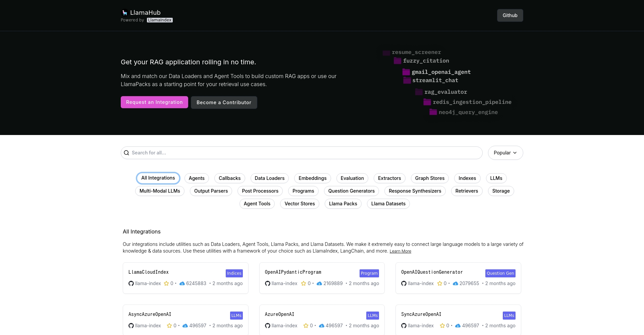This screenshot has height=335, width=644.
Task: Click the Program tag on OpenAIPydanticProgram
Action: coord(369,273)
